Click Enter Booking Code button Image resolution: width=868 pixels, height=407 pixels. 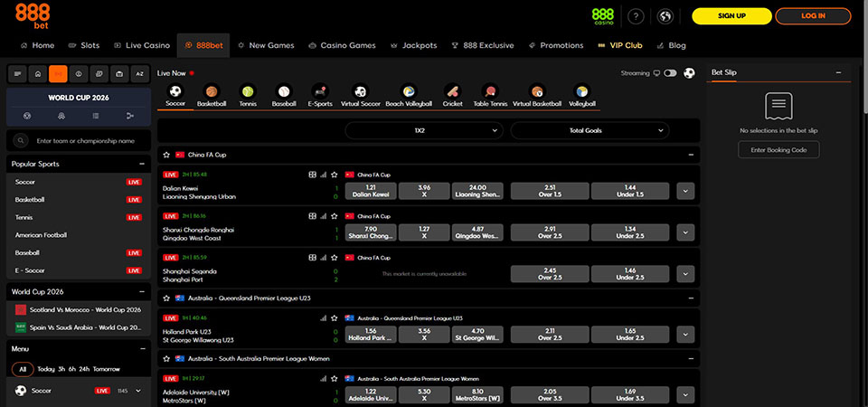pos(778,149)
